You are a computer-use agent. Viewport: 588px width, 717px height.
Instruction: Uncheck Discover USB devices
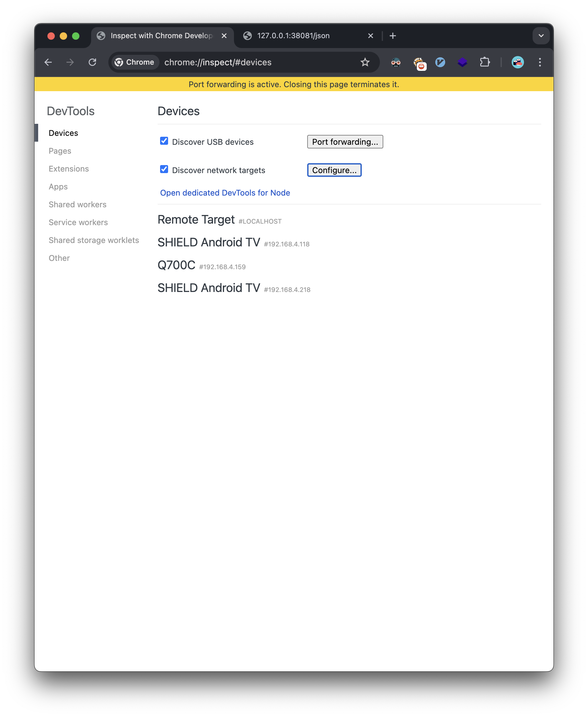pos(164,141)
